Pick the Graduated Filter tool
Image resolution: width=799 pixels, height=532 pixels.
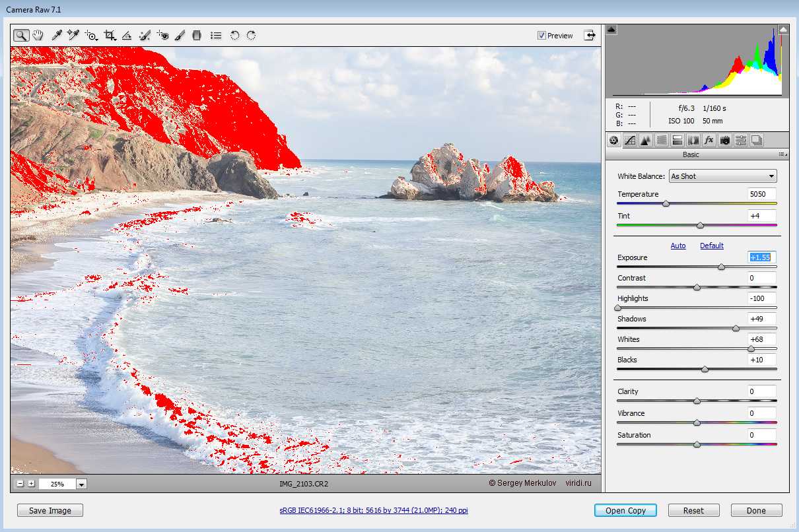tap(196, 36)
